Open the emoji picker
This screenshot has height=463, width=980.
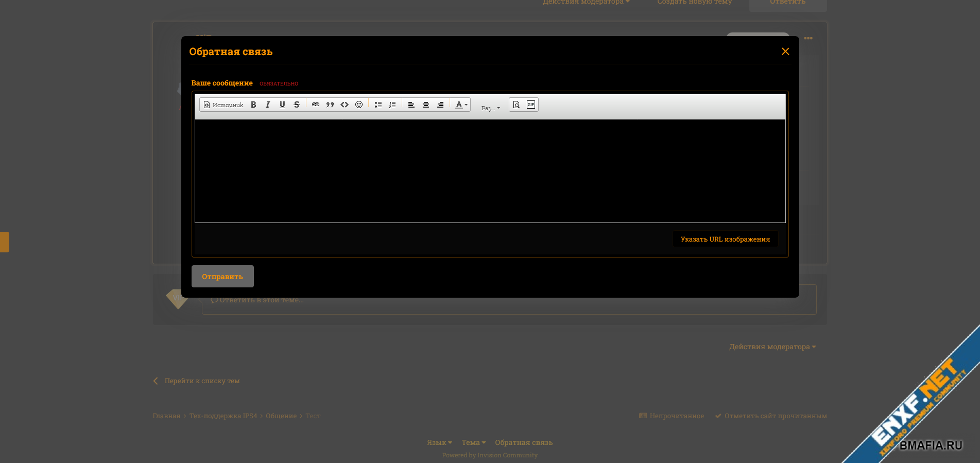[x=359, y=105]
